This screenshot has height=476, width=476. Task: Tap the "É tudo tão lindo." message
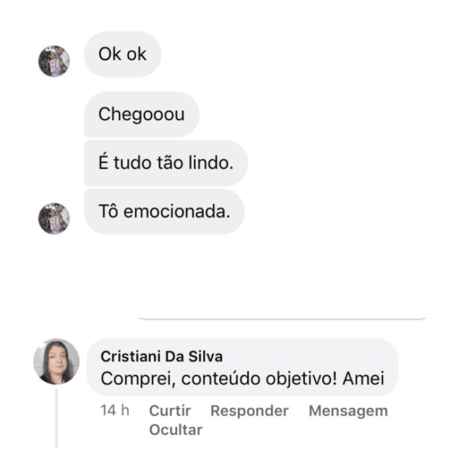click(x=166, y=163)
